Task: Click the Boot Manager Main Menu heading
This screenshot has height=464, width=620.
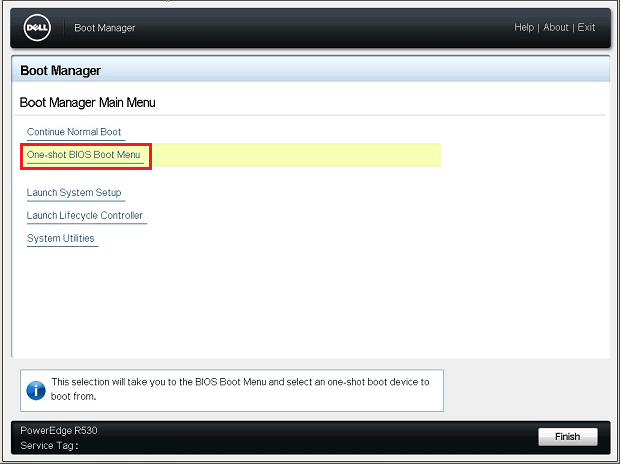Action: [87, 102]
